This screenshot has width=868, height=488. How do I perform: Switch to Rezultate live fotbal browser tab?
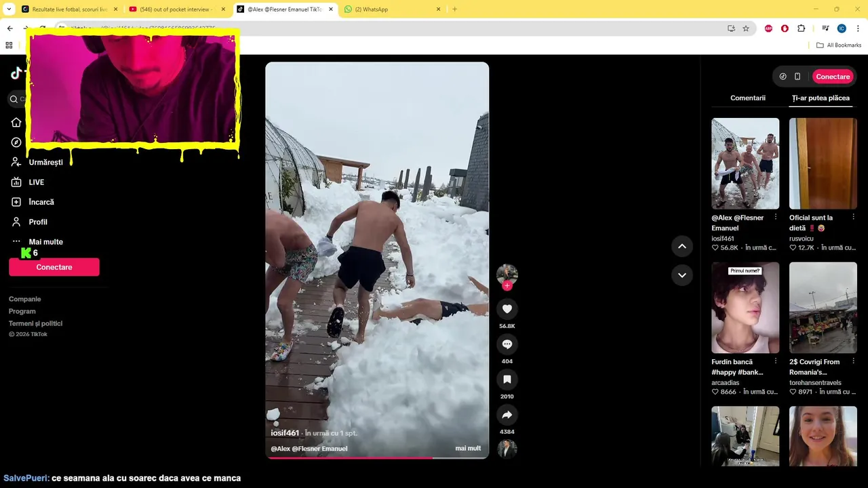(70, 9)
